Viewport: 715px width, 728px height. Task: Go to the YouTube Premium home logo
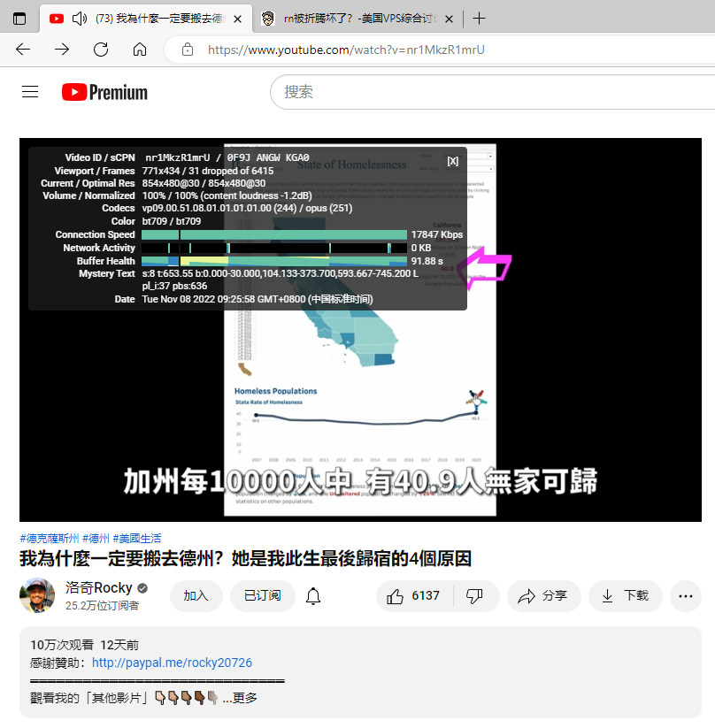(x=104, y=92)
